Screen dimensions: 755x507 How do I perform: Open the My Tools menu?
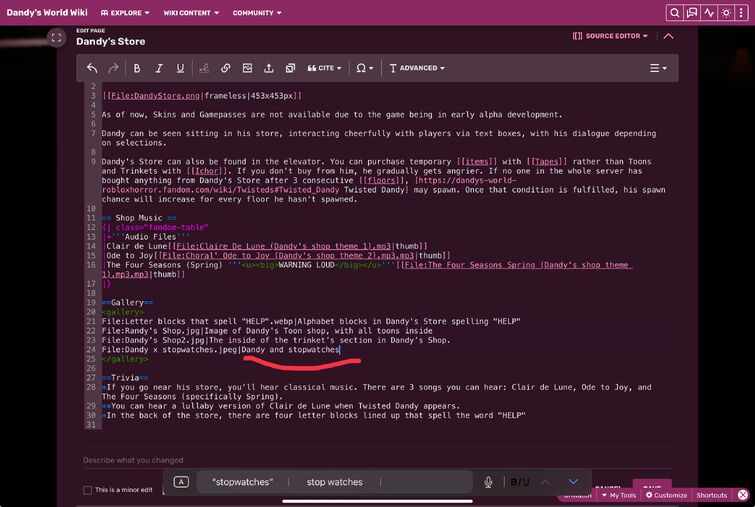[619, 495]
